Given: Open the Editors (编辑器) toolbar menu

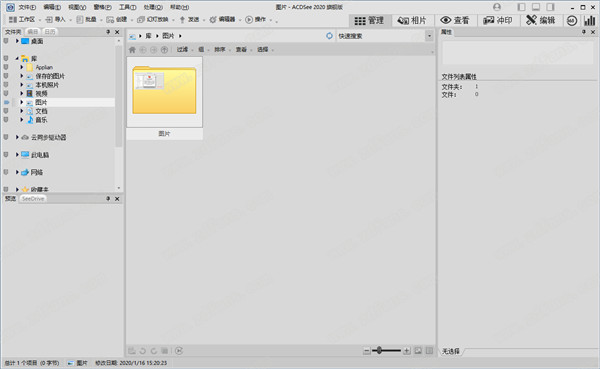Looking at the screenshot, I should pos(225,20).
